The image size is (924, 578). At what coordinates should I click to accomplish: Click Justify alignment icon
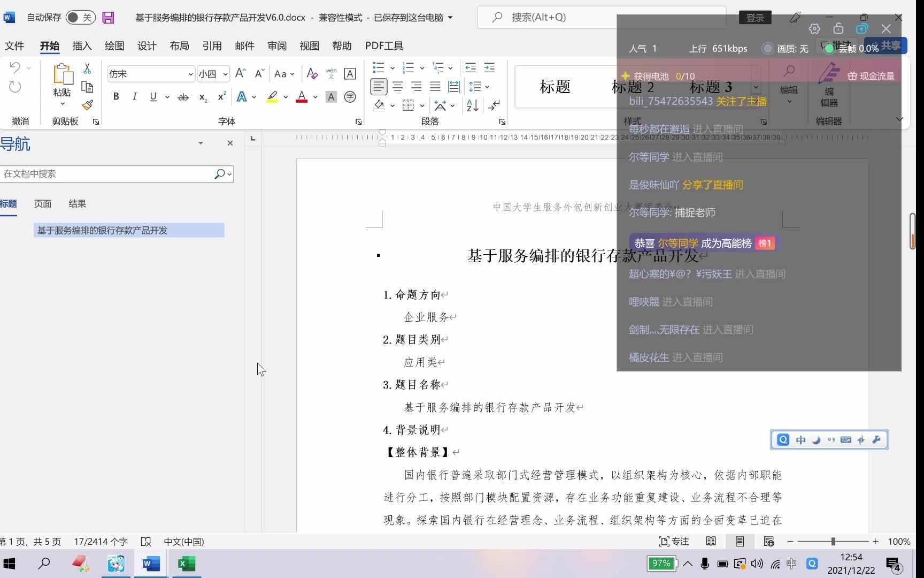435,86
